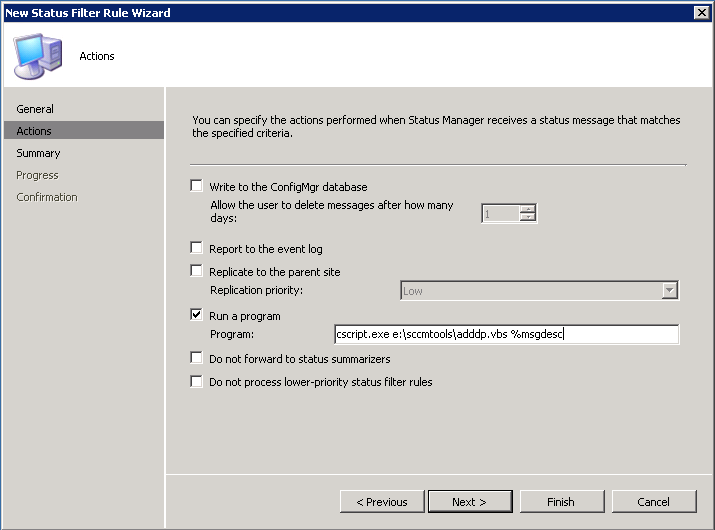The width and height of the screenshot is (715, 530).
Task: Enable Write to the ConfigMgr database
Action: click(x=196, y=186)
